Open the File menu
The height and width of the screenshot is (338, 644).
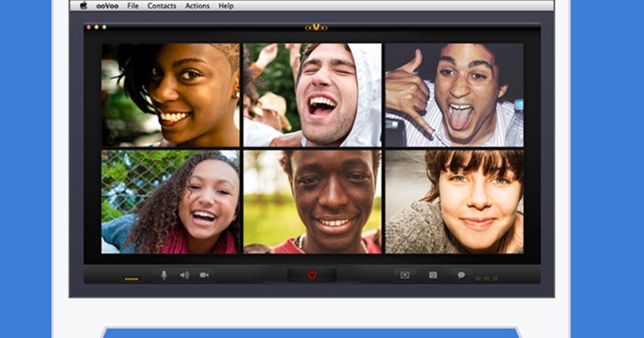(x=133, y=6)
